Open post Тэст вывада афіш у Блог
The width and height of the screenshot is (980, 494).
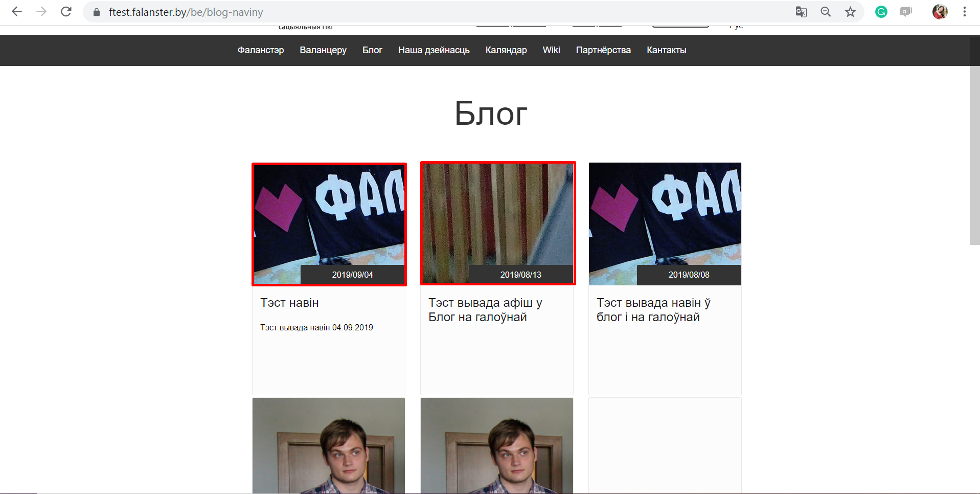click(x=485, y=310)
